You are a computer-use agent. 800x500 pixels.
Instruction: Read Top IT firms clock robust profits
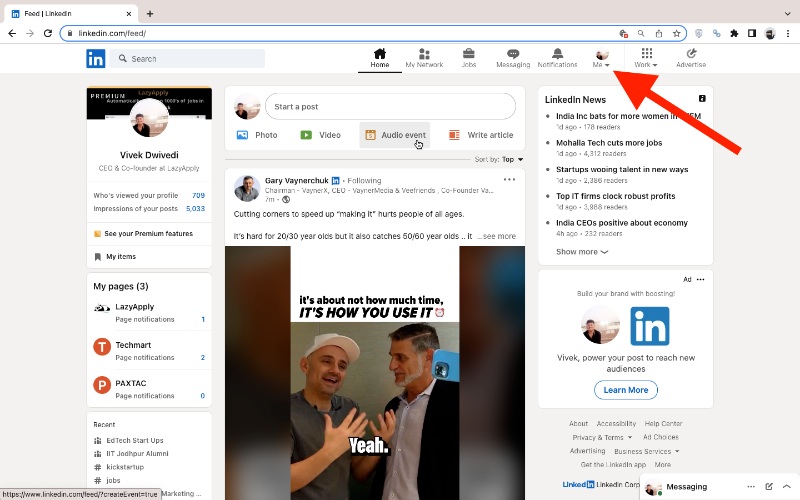[615, 196]
